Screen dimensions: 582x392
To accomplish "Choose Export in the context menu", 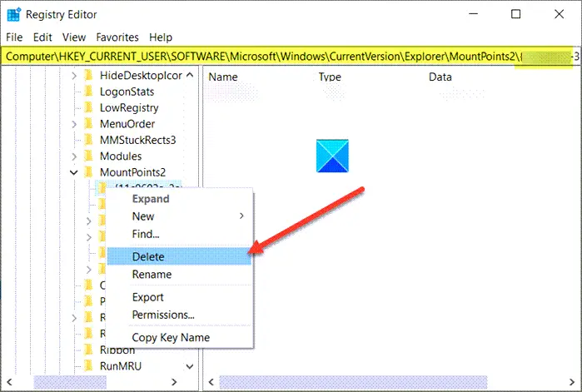I will (x=180, y=297).
